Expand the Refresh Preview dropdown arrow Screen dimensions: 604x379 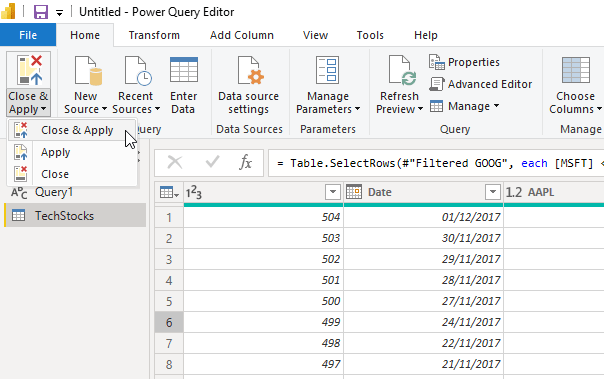click(x=420, y=109)
